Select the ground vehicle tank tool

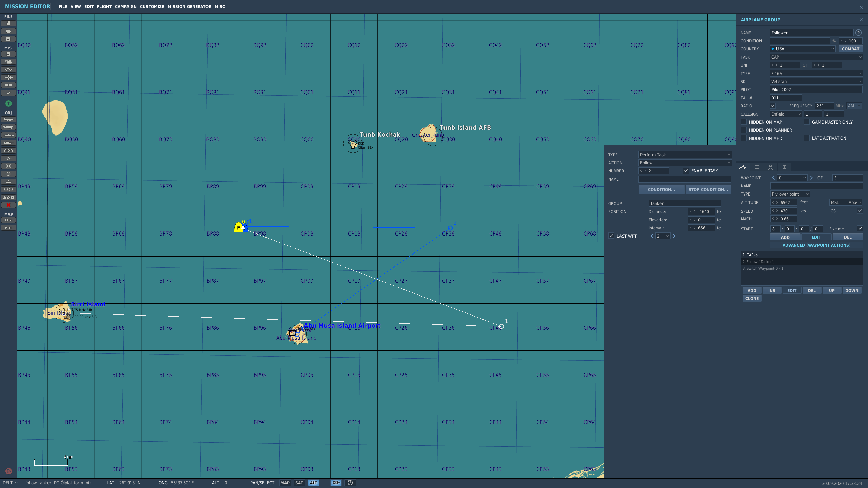coord(8,143)
